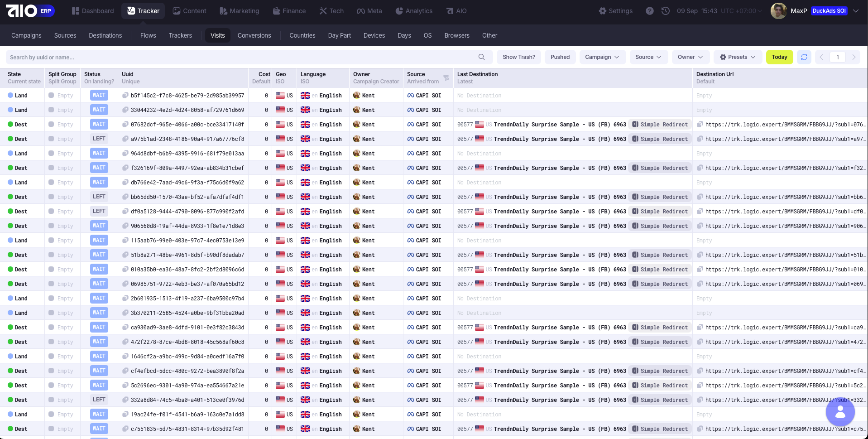Click Simple Redirect badge in row 07682dcf
The height and width of the screenshot is (439, 868).
click(660, 125)
